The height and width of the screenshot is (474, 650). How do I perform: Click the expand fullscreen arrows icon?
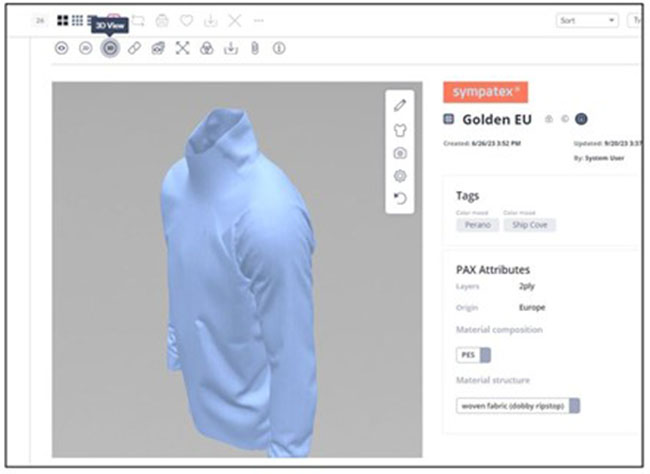click(182, 48)
